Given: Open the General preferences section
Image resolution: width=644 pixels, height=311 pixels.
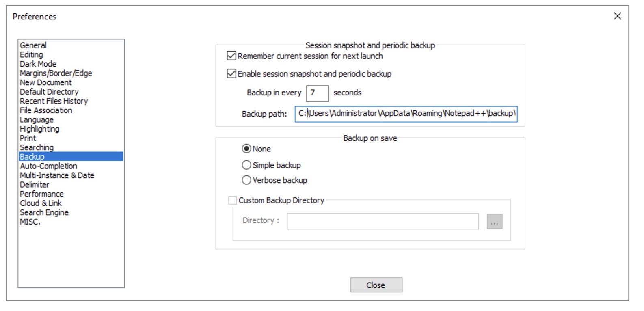Looking at the screenshot, I should coord(33,45).
